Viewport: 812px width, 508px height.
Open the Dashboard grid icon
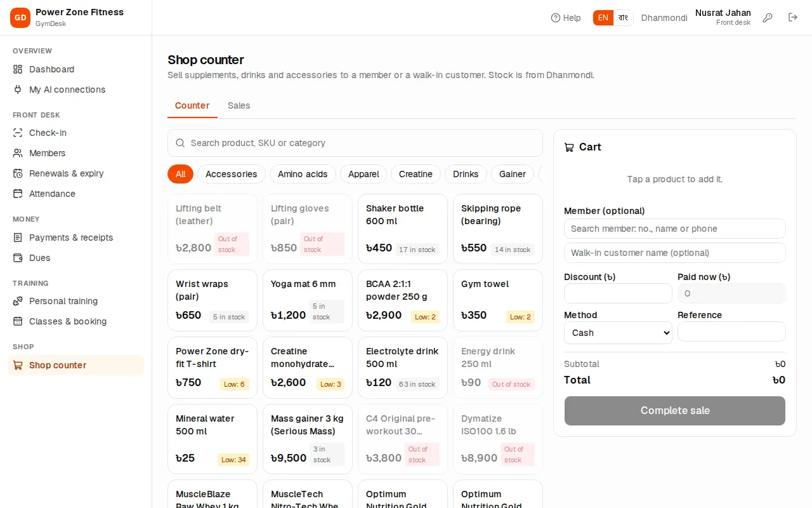click(x=18, y=69)
